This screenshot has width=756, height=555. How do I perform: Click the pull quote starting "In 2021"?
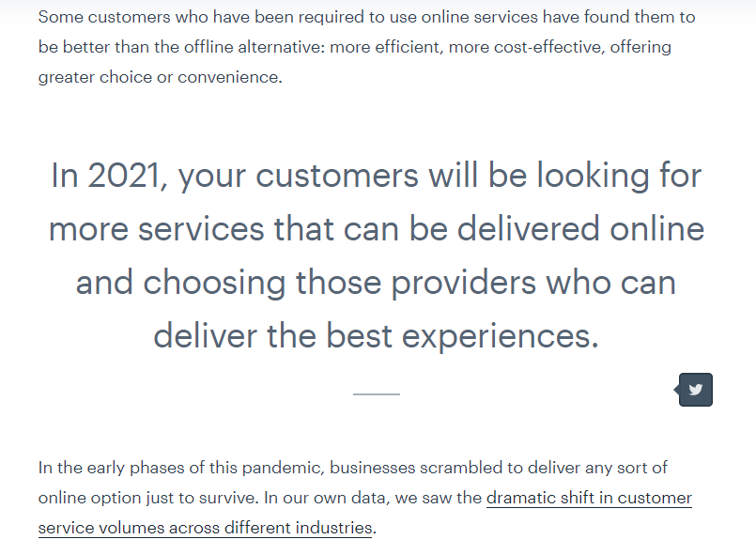click(x=376, y=255)
